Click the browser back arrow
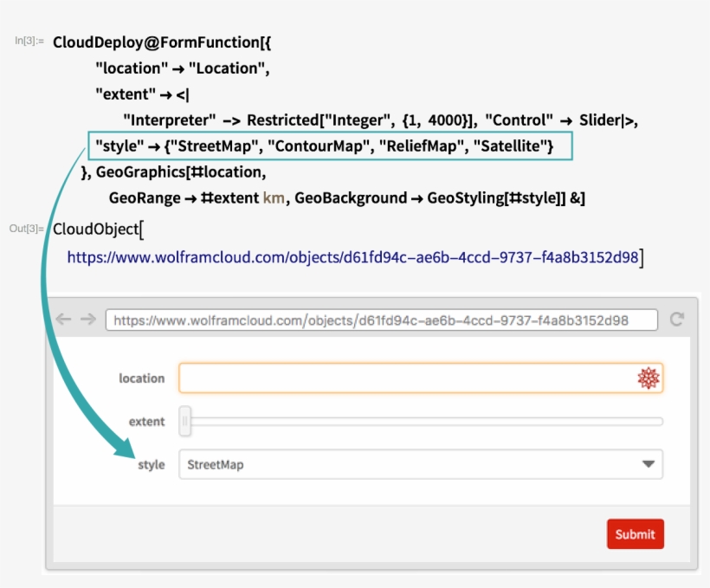 click(x=63, y=320)
